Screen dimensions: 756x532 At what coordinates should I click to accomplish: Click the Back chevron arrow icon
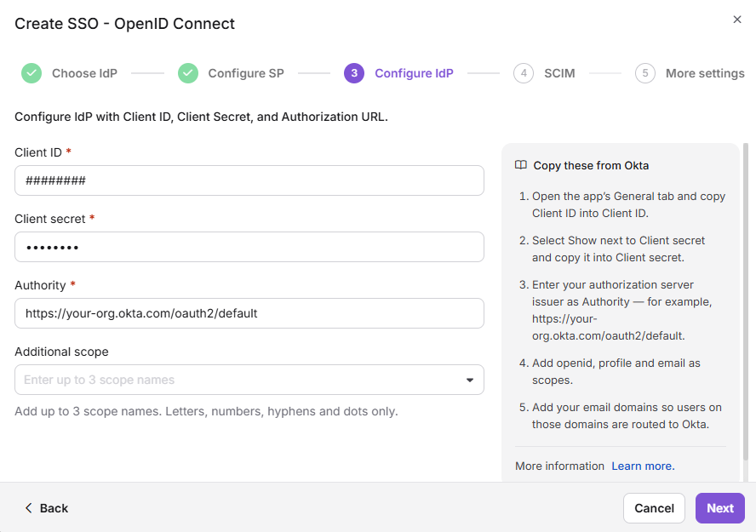29,508
